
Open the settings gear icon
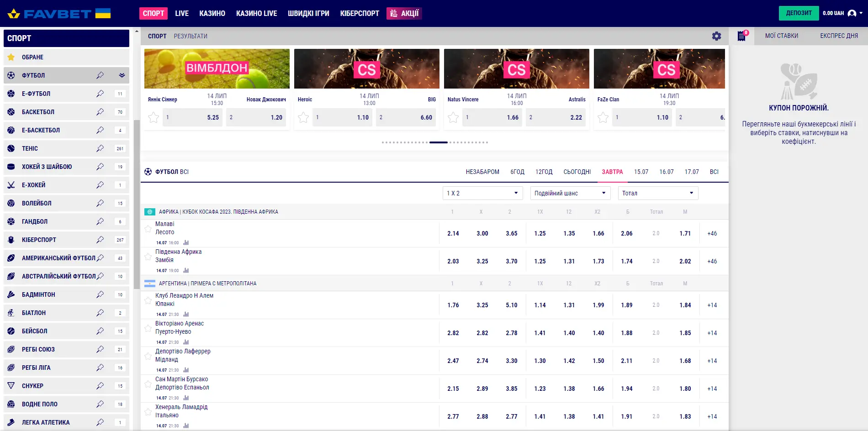(716, 36)
